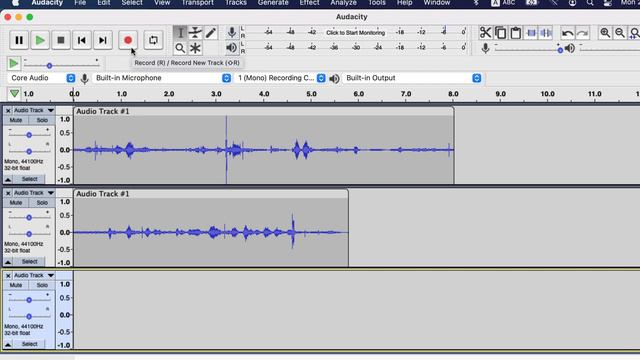Close the third audio track
Screen dimensions: 640x360
coord(8,276)
